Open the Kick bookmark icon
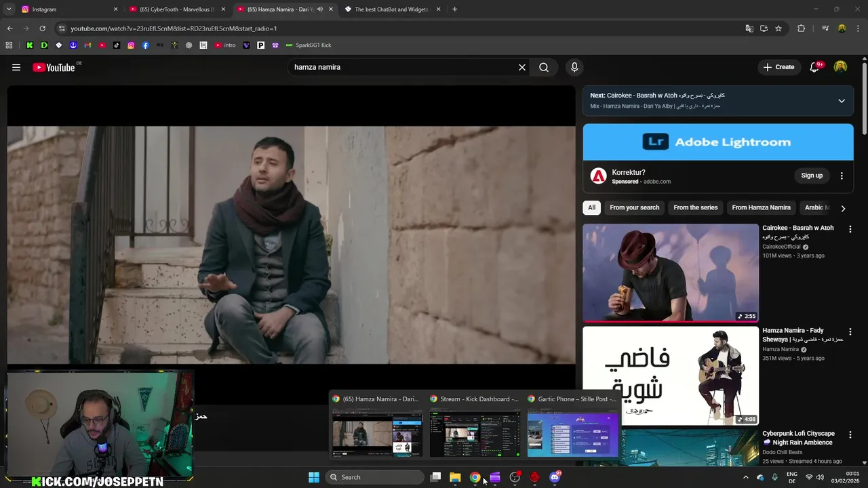The image size is (868, 488). tap(29, 45)
